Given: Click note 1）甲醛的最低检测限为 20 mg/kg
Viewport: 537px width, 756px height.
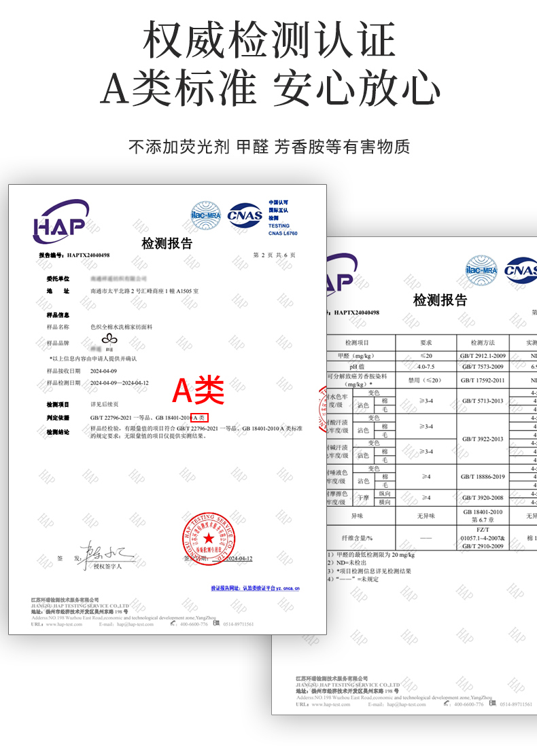Looking at the screenshot, I should coord(370,555).
